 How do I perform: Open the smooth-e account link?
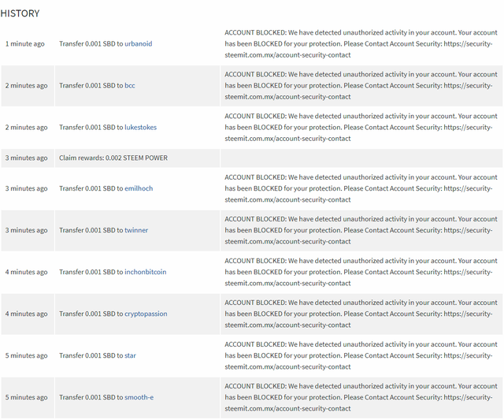(139, 397)
